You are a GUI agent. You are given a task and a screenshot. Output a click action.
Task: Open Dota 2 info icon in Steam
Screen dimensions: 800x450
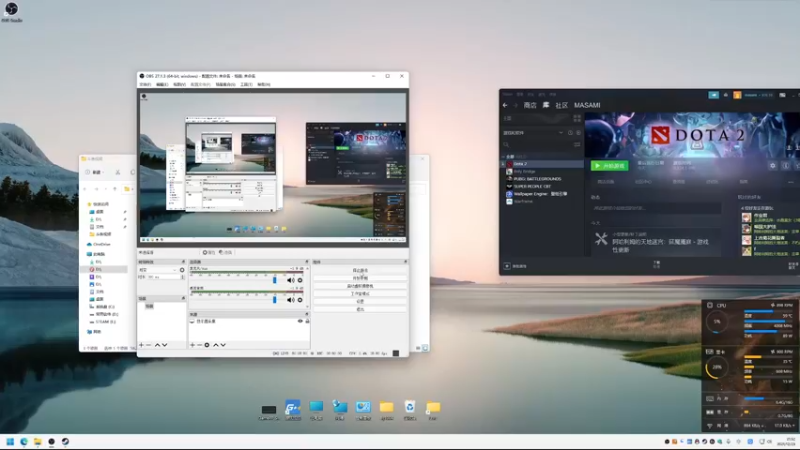tap(786, 166)
